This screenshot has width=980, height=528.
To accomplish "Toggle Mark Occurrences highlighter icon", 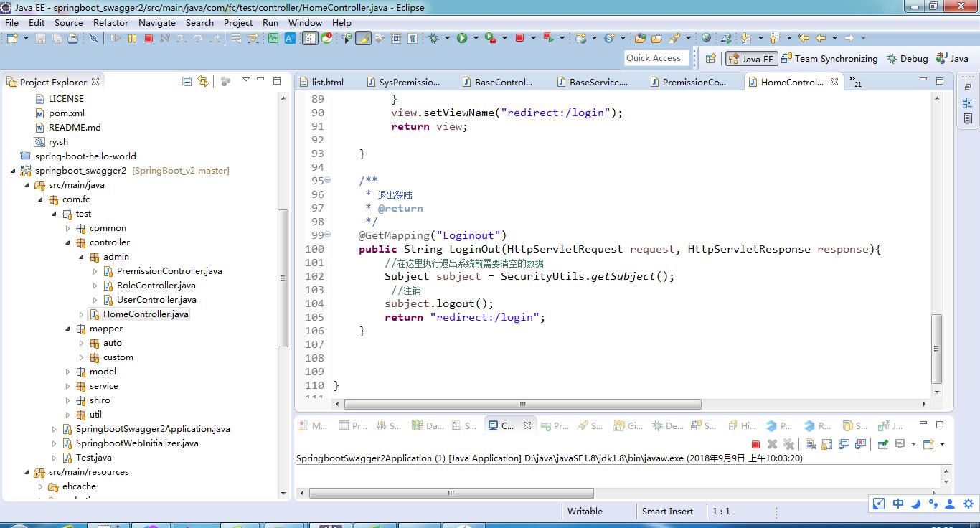I will 364,38.
